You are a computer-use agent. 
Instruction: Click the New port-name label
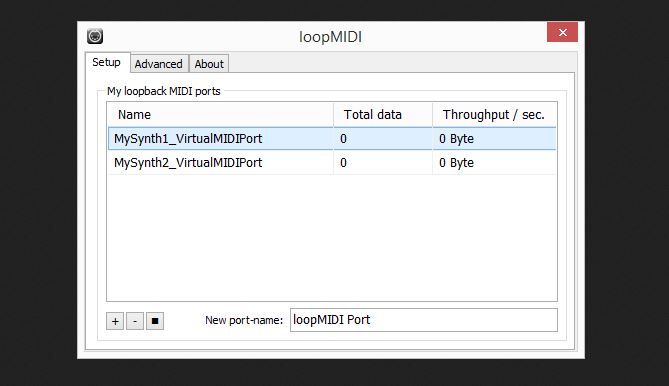click(244, 320)
